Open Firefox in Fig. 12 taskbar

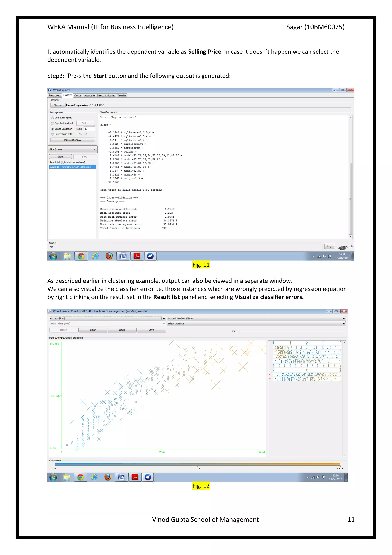pos(108,477)
